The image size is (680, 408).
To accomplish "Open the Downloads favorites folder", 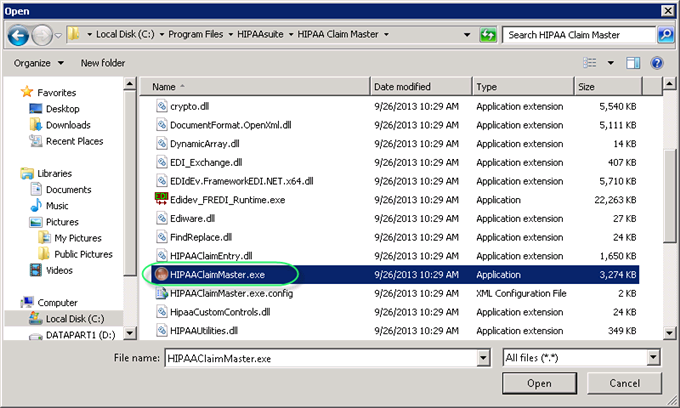I will tap(67, 125).
